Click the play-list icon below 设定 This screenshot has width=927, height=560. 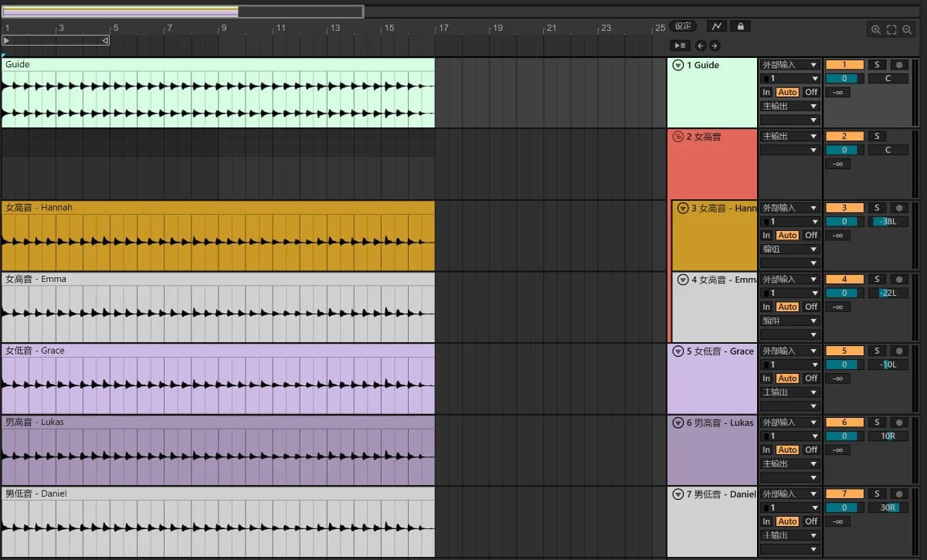[680, 46]
